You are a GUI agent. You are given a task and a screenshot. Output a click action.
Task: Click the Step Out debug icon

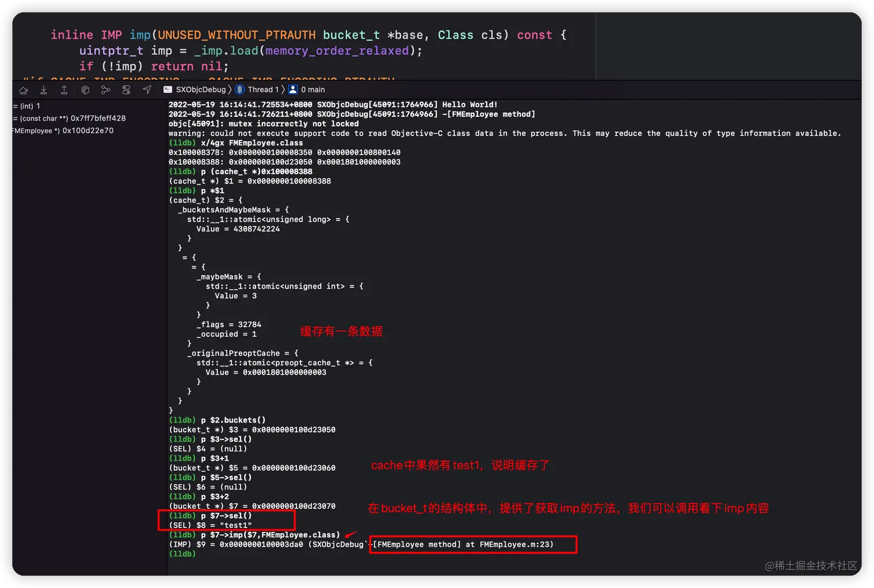click(64, 90)
